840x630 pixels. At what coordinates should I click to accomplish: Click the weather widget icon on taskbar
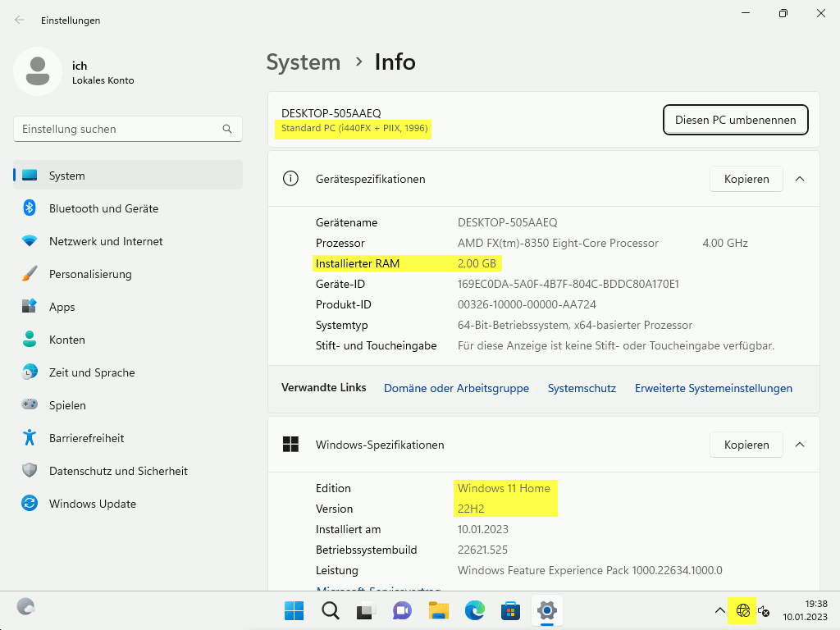[25, 606]
